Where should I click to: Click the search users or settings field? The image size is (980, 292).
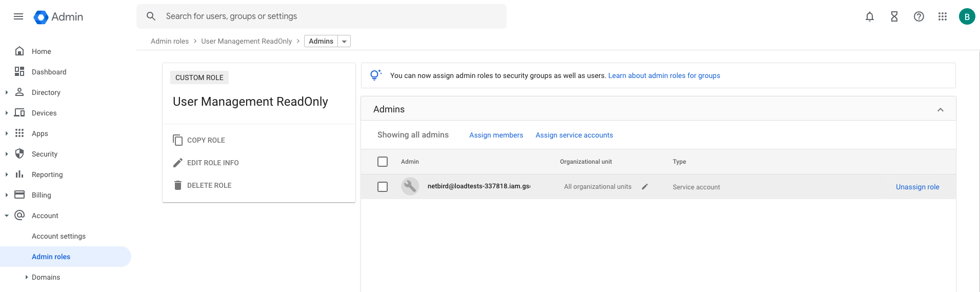click(x=328, y=16)
